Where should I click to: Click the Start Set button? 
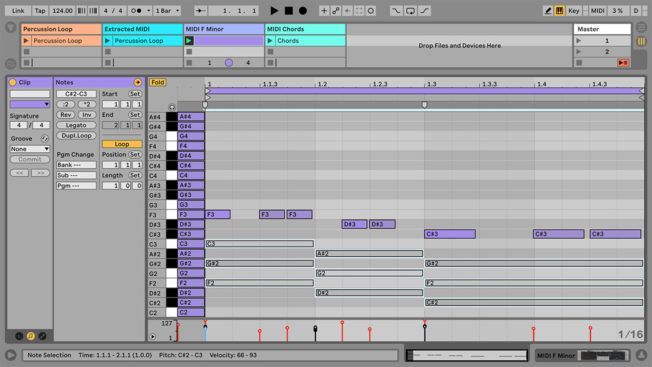[x=135, y=94]
